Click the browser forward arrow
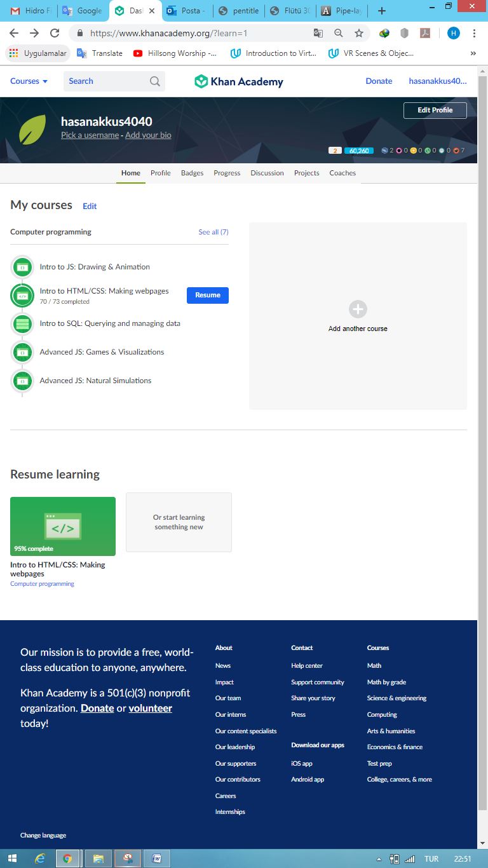The height and width of the screenshot is (868, 488). point(34,33)
